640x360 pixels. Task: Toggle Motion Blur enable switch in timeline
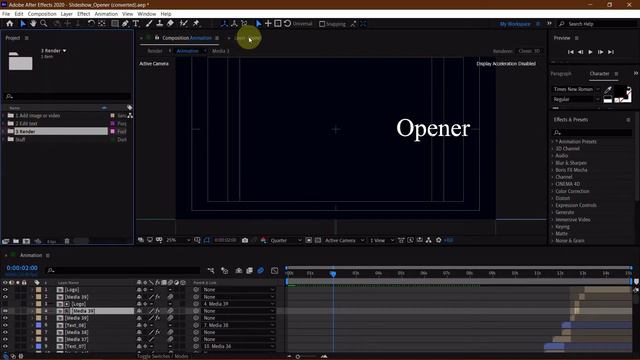[261, 271]
